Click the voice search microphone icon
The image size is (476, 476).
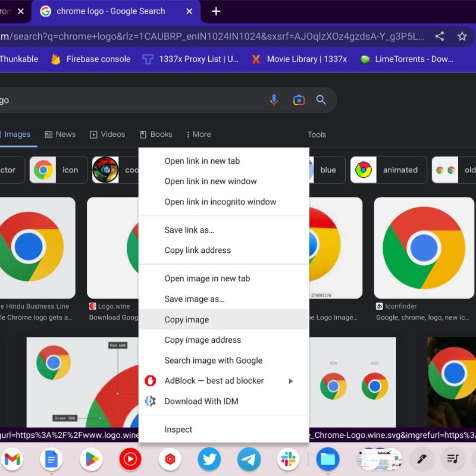coord(274,100)
